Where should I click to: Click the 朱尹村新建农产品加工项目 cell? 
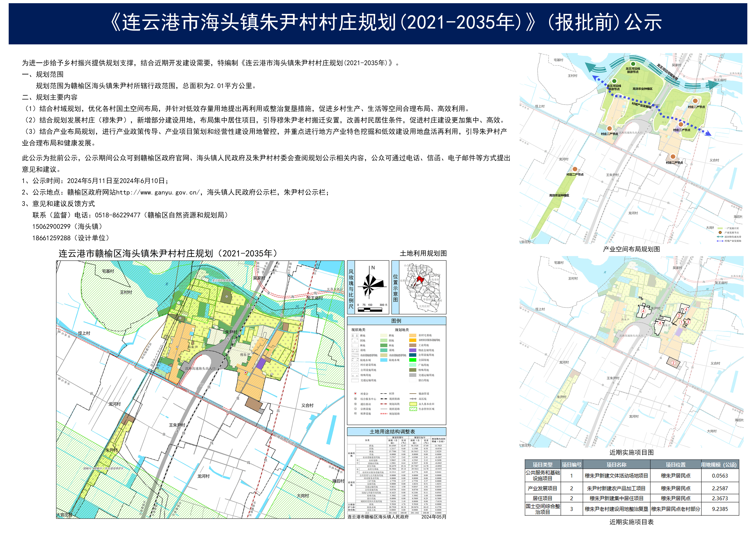tap(616, 488)
